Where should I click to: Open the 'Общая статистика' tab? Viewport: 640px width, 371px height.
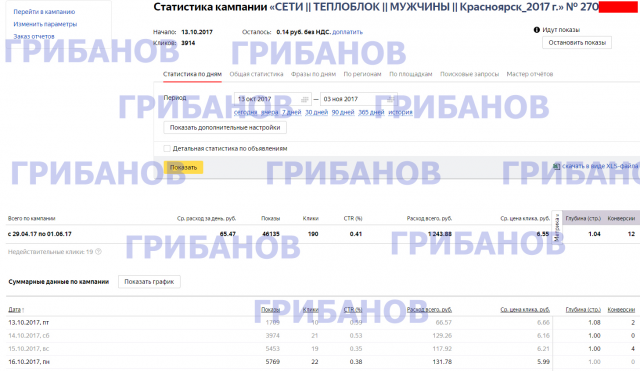click(256, 74)
